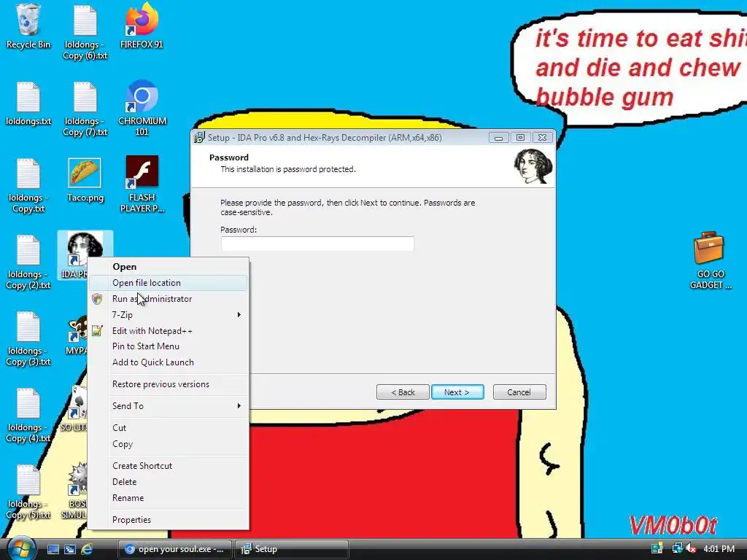Viewport: 747px width, 560px height.
Task: Expand the 7-Zip submenu
Action: point(169,315)
